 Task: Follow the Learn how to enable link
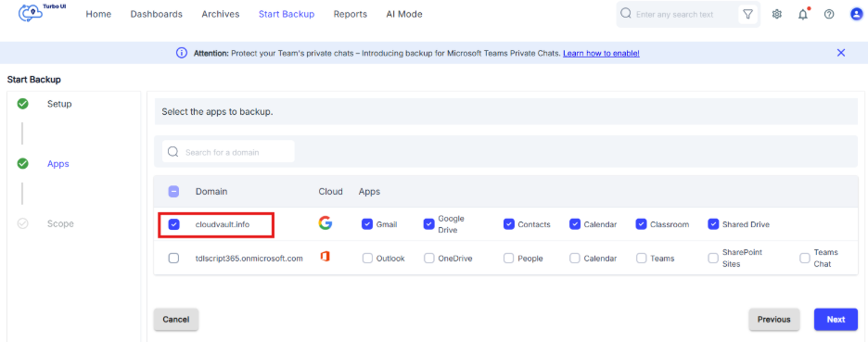[601, 54]
